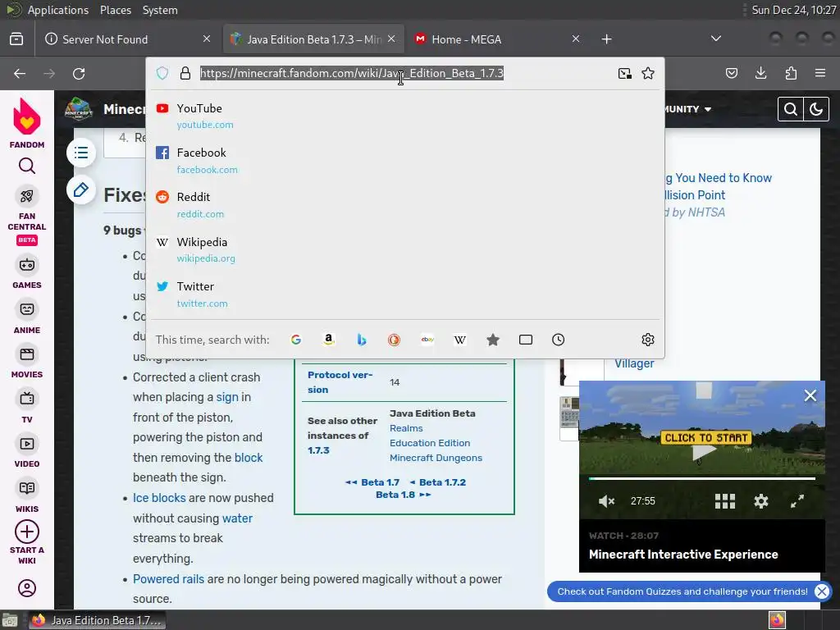Image resolution: width=840 pixels, height=630 pixels.
Task: Play the Minecraft Interactive Experience video
Action: (x=703, y=451)
